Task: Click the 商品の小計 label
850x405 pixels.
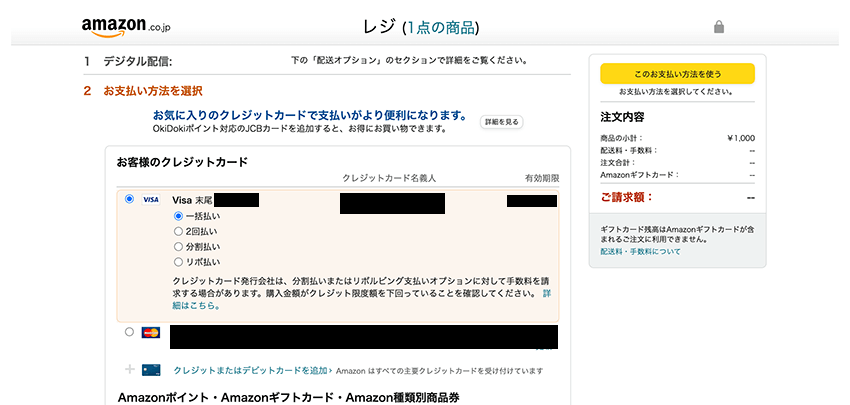Action: tap(621, 138)
